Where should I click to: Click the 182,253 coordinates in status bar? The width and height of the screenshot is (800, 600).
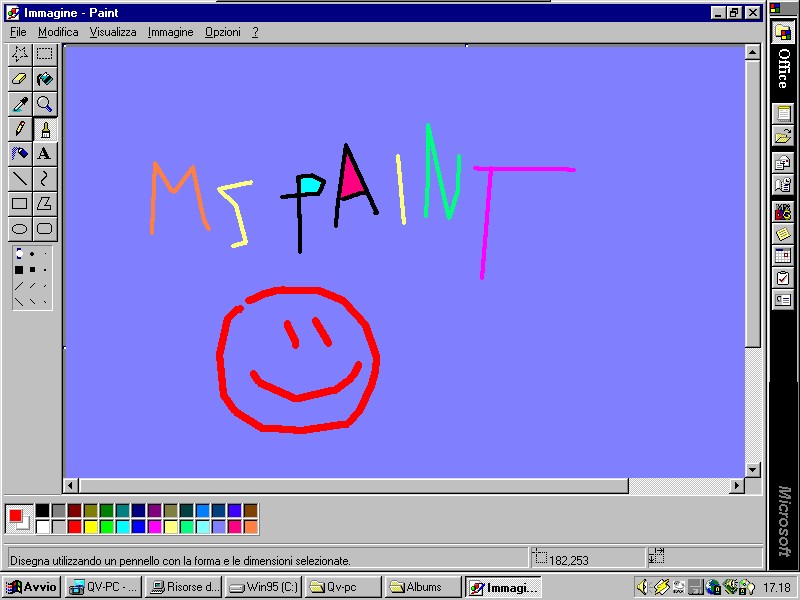click(x=569, y=561)
